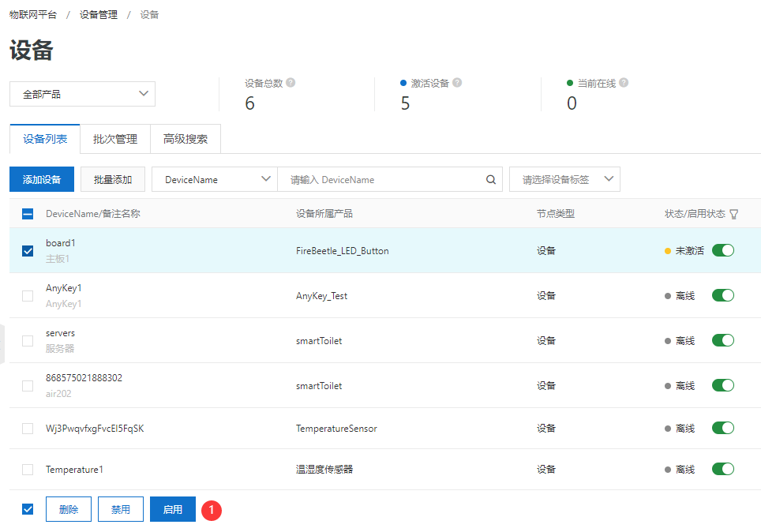The height and width of the screenshot is (532, 761).
Task: Open the 全部产品 product dropdown
Action: (83, 94)
